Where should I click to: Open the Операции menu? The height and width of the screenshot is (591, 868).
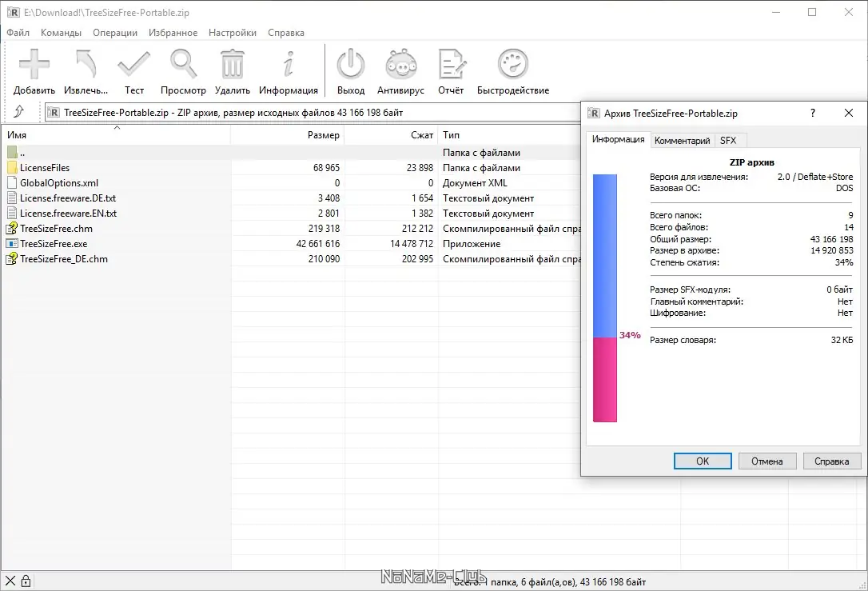(x=115, y=33)
